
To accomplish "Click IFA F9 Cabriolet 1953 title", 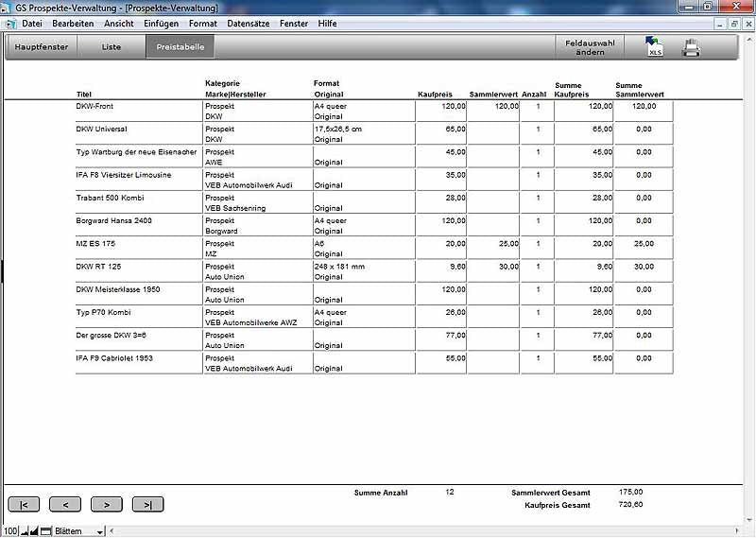I will 114,358.
